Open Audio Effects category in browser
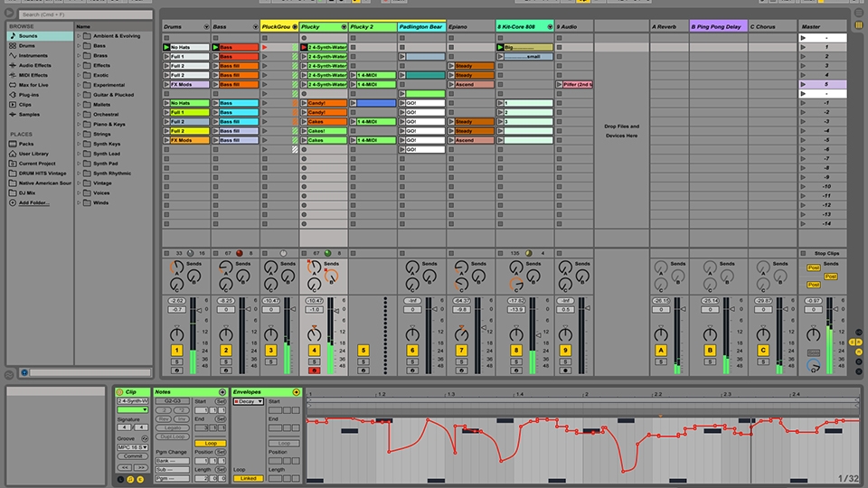868x488 pixels. tap(35, 65)
